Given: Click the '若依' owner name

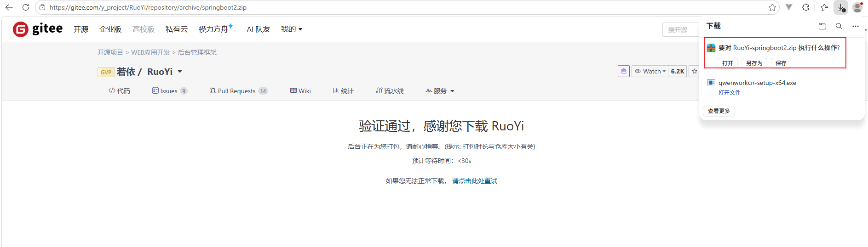Looking at the screenshot, I should [126, 72].
